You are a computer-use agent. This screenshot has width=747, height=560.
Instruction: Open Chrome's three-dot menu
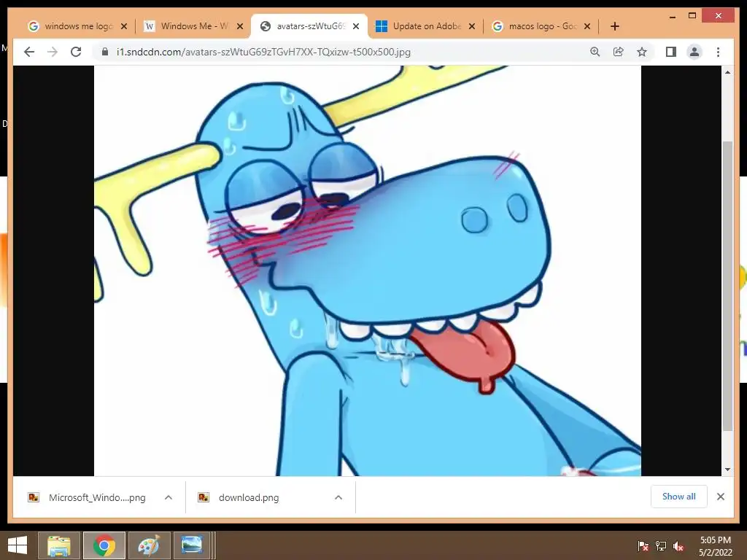[x=718, y=52]
